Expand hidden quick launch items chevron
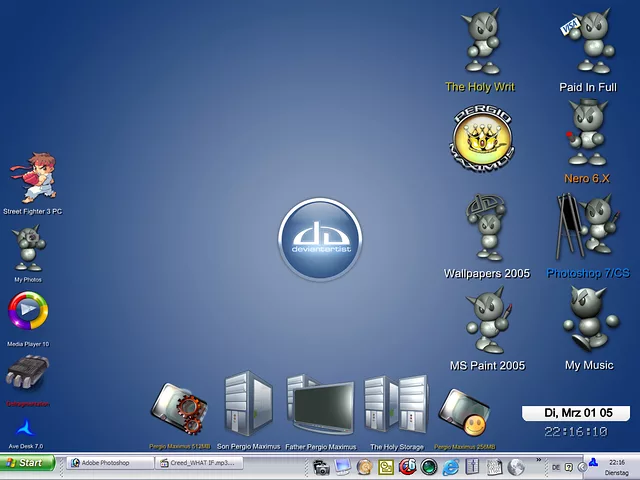The image size is (640, 480). click(x=538, y=460)
